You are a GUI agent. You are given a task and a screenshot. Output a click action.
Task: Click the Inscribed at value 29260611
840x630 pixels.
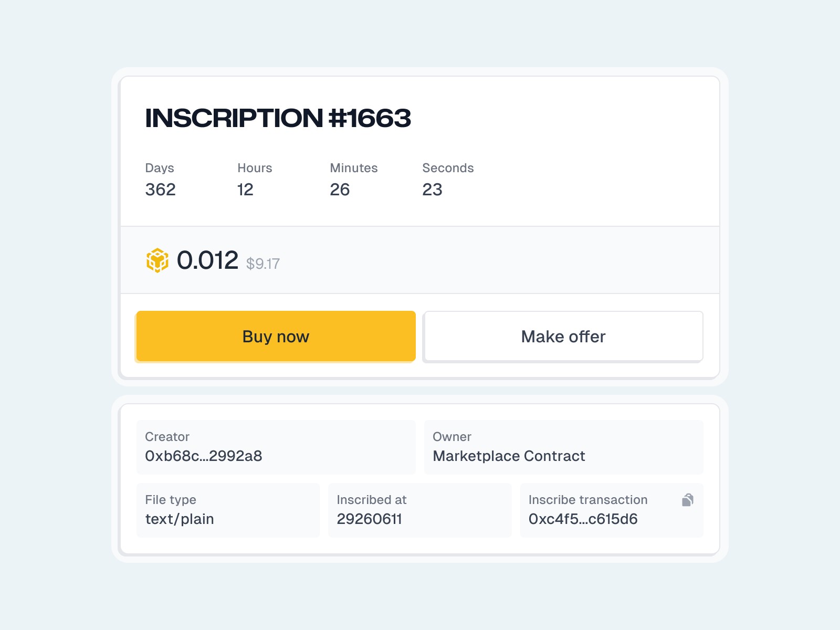point(369,519)
